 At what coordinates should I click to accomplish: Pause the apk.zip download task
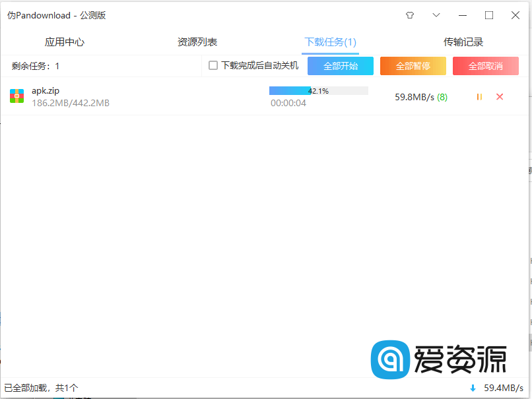[x=479, y=96]
